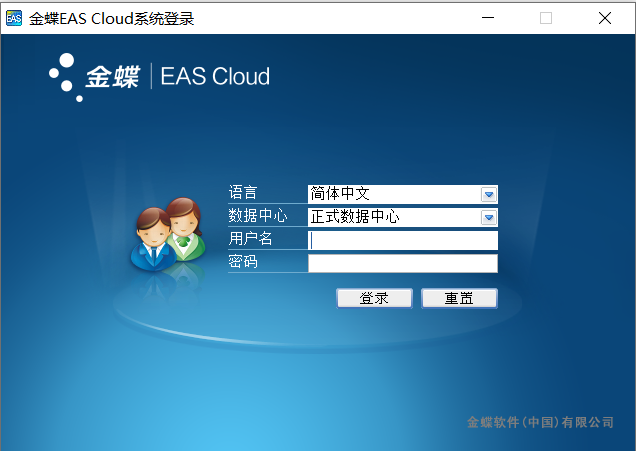The height and width of the screenshot is (451, 636).
Task: Focus the 用户名 input field
Action: pos(403,241)
